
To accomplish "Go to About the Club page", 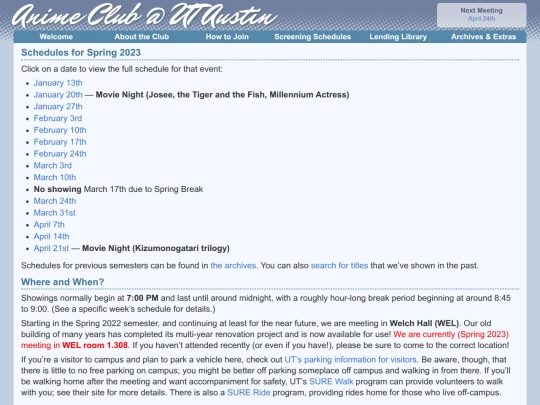I will tap(142, 37).
